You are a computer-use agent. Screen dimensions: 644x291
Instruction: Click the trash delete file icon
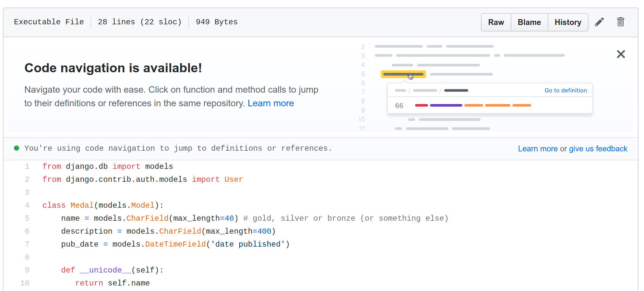(x=620, y=22)
